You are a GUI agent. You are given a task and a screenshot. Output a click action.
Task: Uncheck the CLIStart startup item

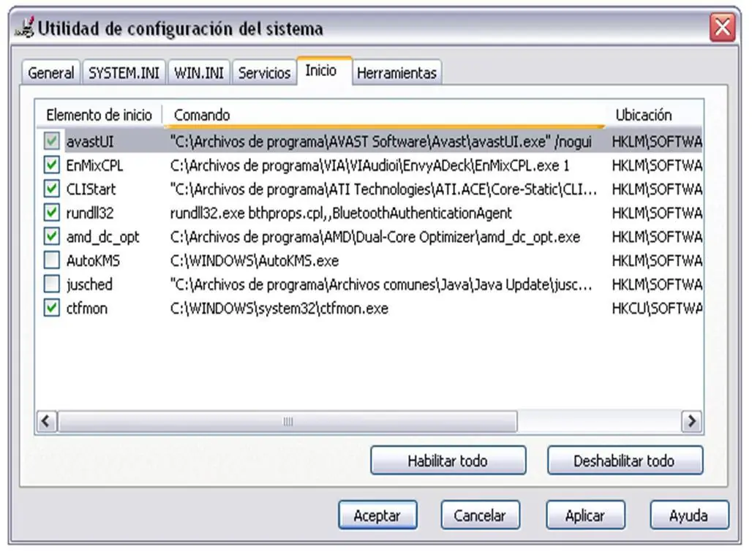pyautogui.click(x=51, y=189)
